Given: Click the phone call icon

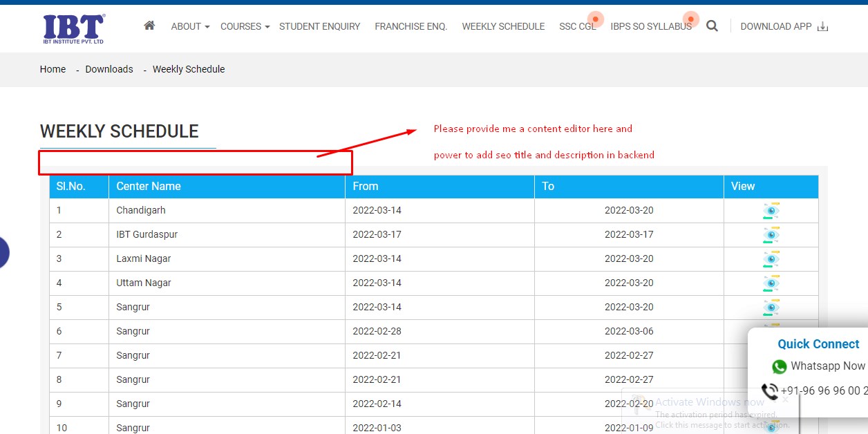Looking at the screenshot, I should pyautogui.click(x=769, y=391).
